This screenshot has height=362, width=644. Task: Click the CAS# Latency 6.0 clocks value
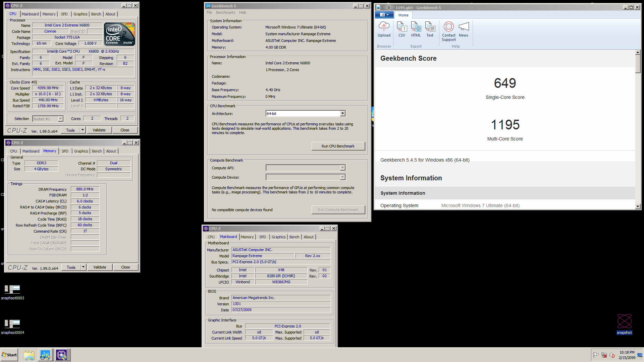coord(85,201)
